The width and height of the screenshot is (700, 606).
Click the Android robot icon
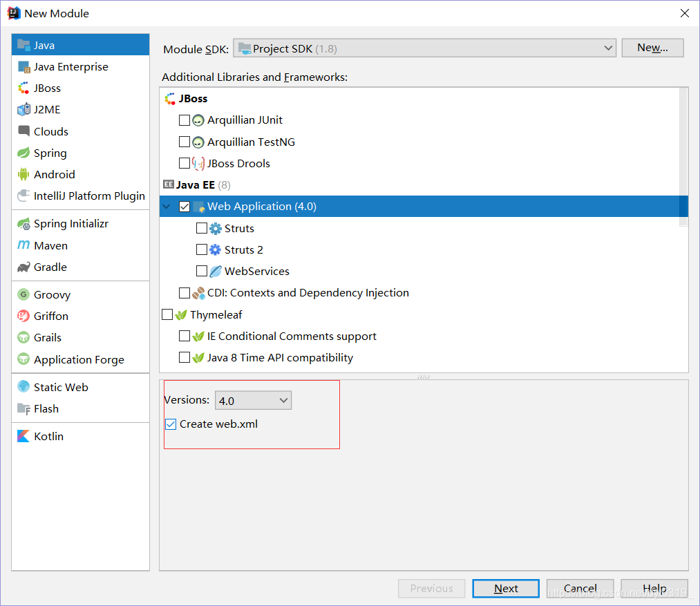(23, 174)
